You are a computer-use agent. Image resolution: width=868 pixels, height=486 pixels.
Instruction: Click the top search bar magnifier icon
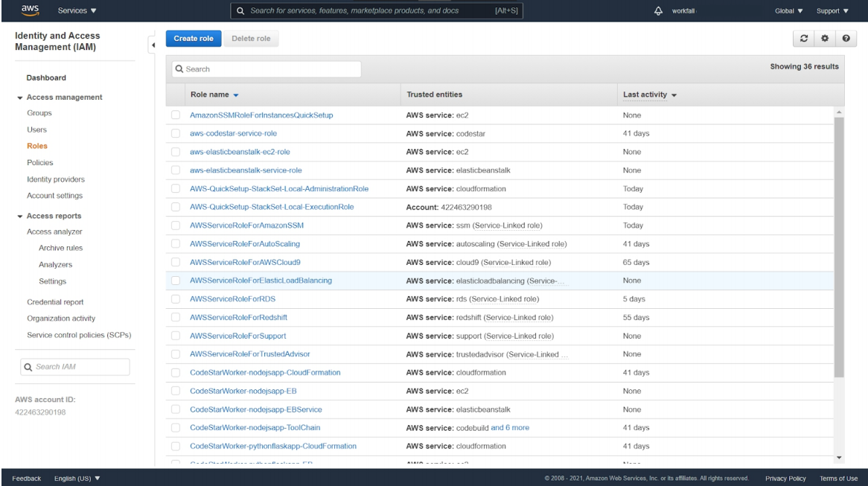240,10
